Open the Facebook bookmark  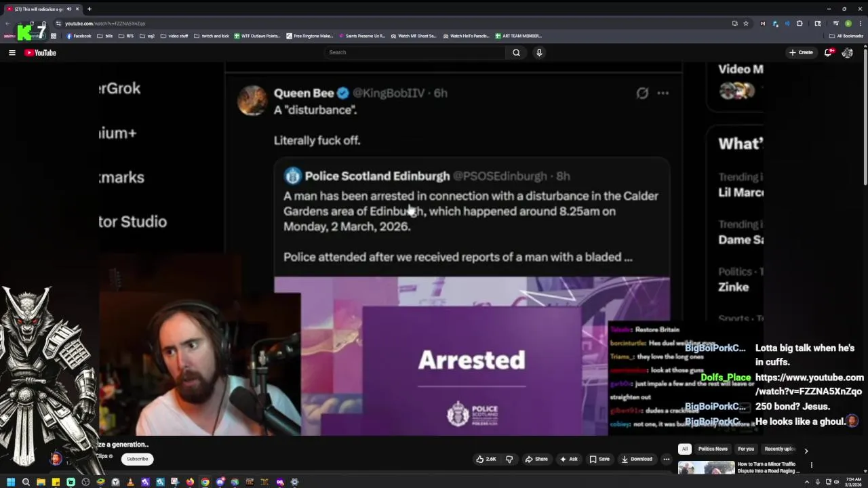[x=79, y=36]
